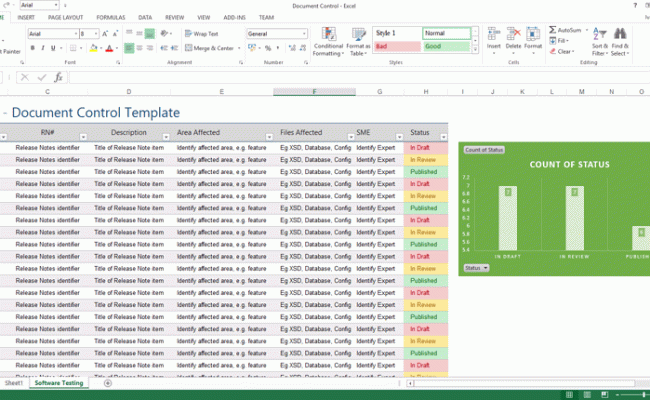Select Style 1 cell style
The width and height of the screenshot is (650, 400).
[397, 33]
